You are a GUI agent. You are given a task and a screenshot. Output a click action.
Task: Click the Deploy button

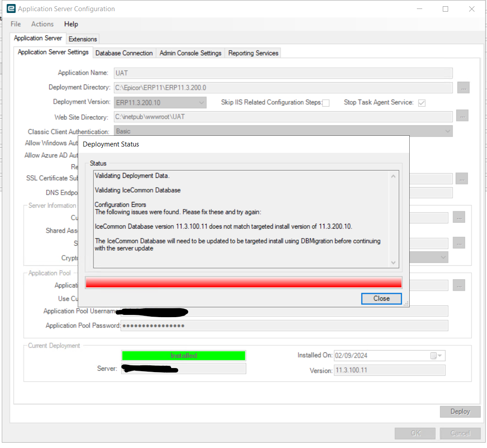pyautogui.click(x=460, y=412)
